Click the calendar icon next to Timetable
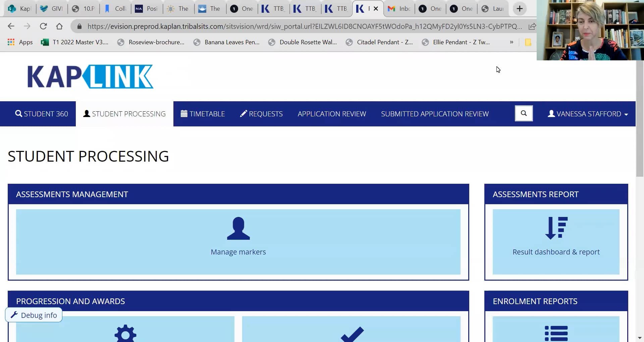Screen dimensions: 644x342 coord(184,113)
